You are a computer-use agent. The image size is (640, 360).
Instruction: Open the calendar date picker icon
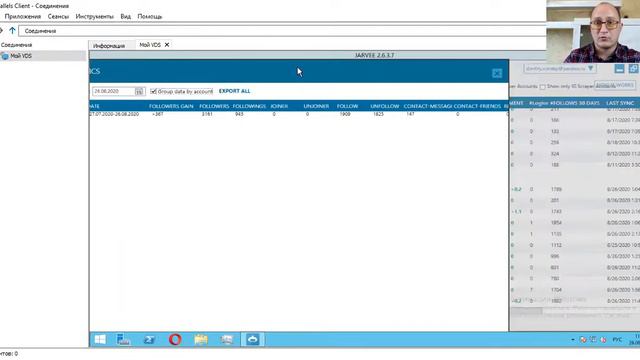139,91
